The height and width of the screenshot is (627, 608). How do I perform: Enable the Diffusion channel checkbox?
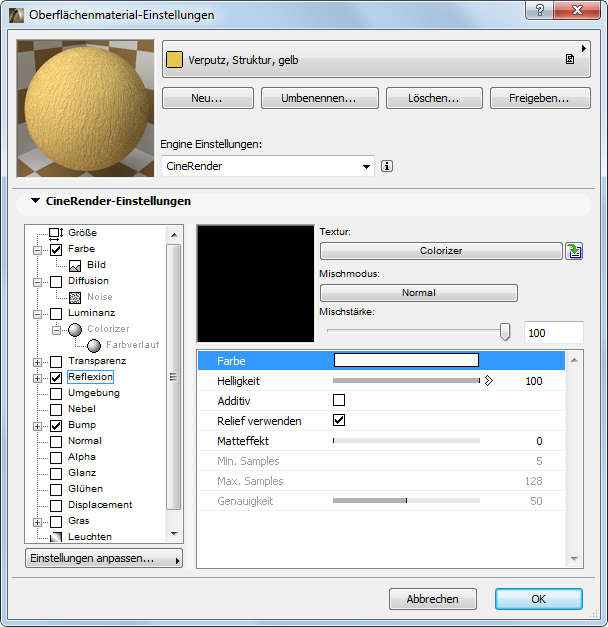tap(56, 282)
